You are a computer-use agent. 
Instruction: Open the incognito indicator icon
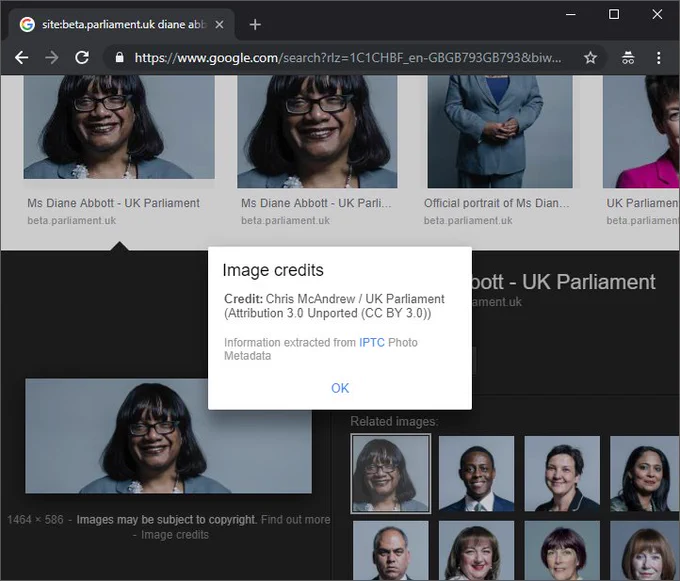click(x=628, y=58)
